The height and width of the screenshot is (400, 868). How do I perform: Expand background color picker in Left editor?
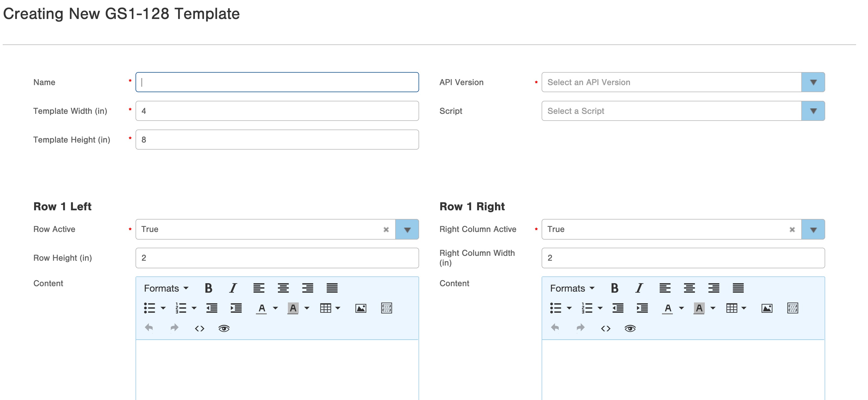[307, 308]
